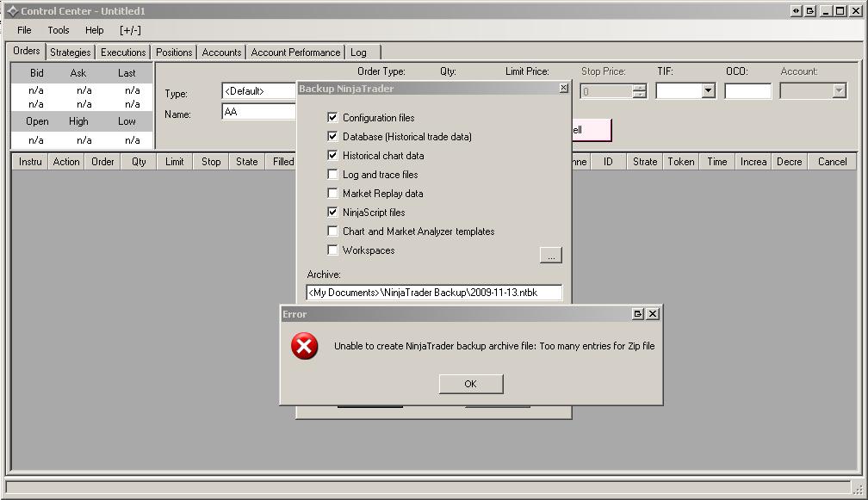Click the detach icon in Error dialog title bar
Viewport: 868px width, 500px height.
(x=638, y=313)
